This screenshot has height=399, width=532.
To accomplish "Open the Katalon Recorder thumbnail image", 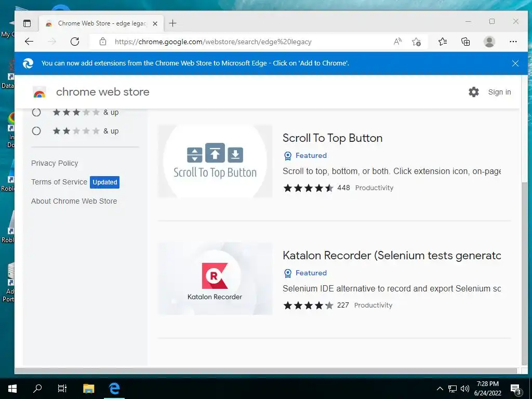I will (x=215, y=278).
